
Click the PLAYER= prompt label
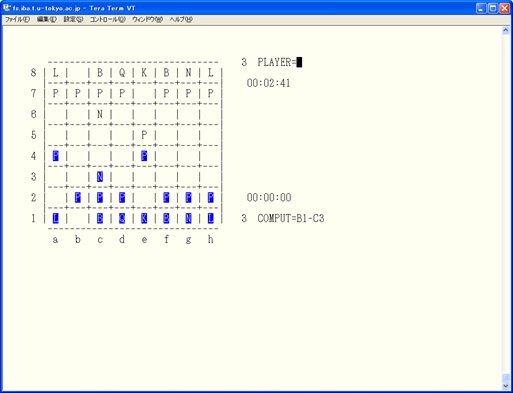tap(277, 62)
